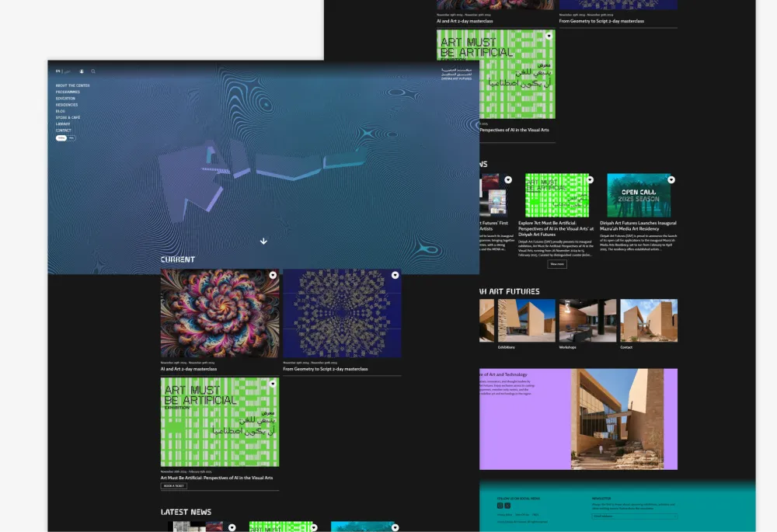Click the newsletter email address field

pos(633,516)
